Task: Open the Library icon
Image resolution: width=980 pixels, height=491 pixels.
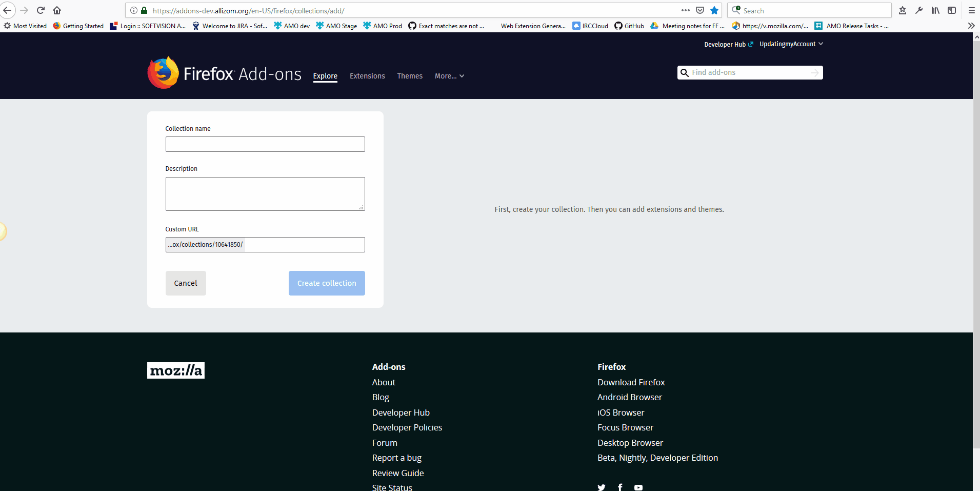Action: click(x=935, y=10)
